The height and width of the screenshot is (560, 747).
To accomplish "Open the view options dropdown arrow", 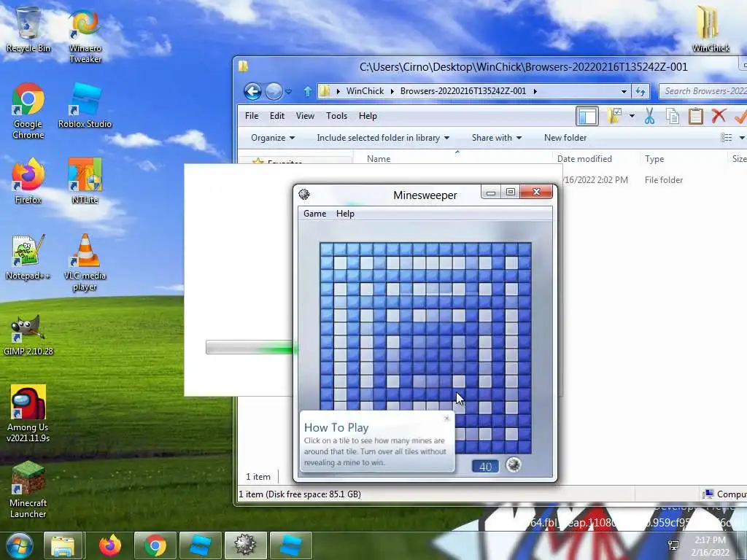I will click(741, 138).
